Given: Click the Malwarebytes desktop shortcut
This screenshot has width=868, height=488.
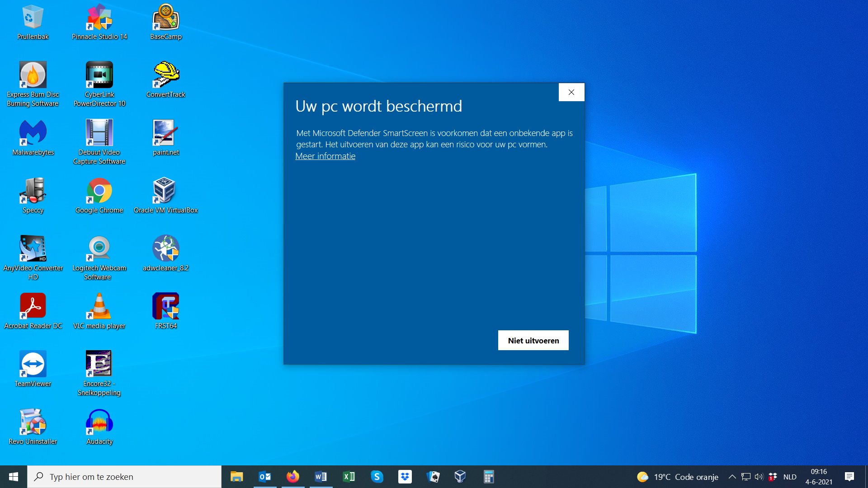Looking at the screenshot, I should 33,138.
